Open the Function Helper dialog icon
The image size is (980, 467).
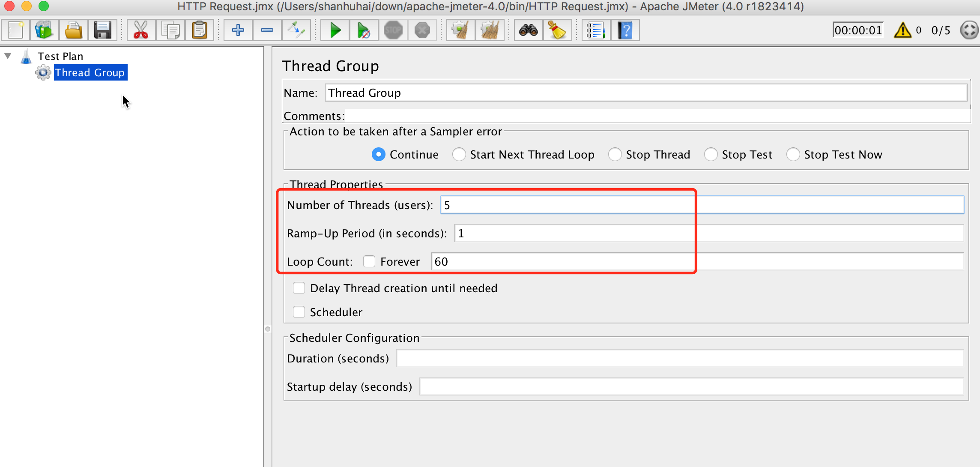596,30
